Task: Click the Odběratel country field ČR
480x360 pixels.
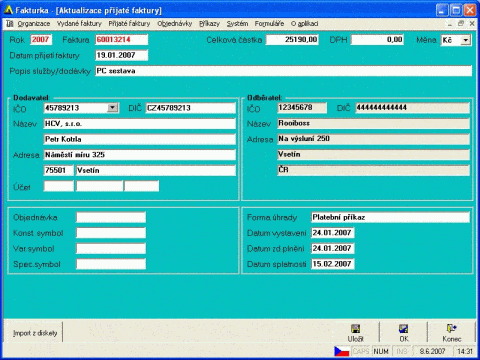Action: tap(373, 170)
